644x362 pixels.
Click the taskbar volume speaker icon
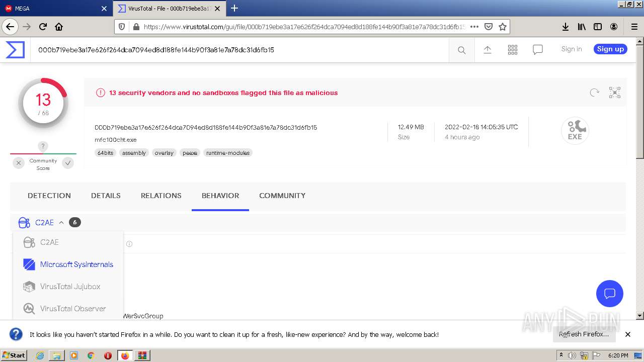pyautogui.click(x=572, y=355)
